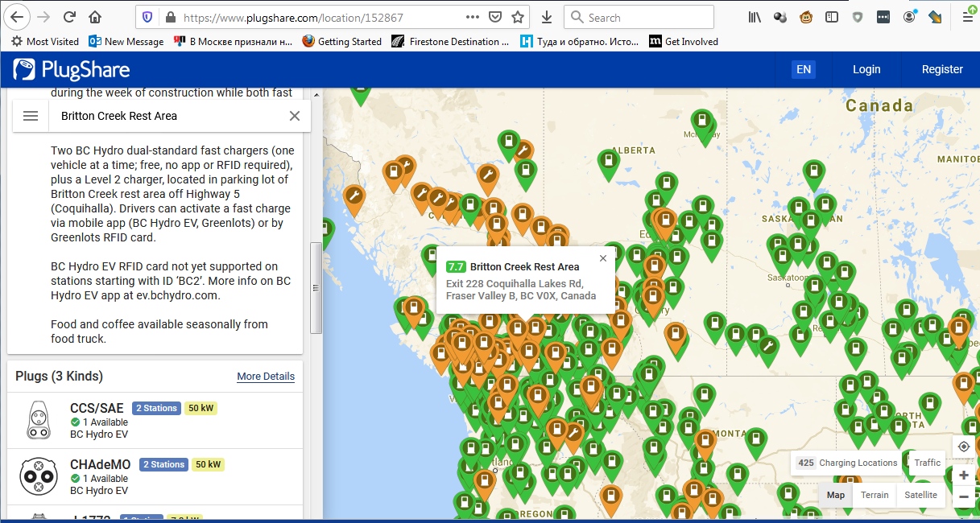Click the 7.7 PlugScore badge in popup
980x523 pixels.
tap(456, 266)
